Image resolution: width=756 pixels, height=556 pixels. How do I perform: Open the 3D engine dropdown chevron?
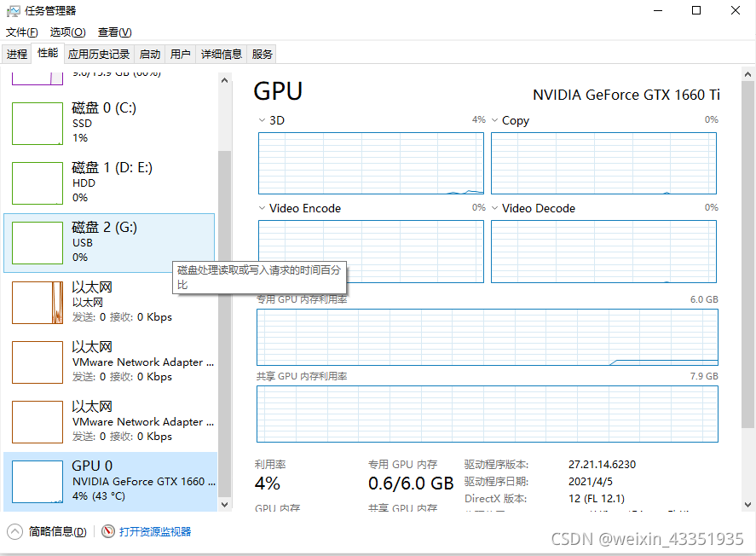pos(262,120)
